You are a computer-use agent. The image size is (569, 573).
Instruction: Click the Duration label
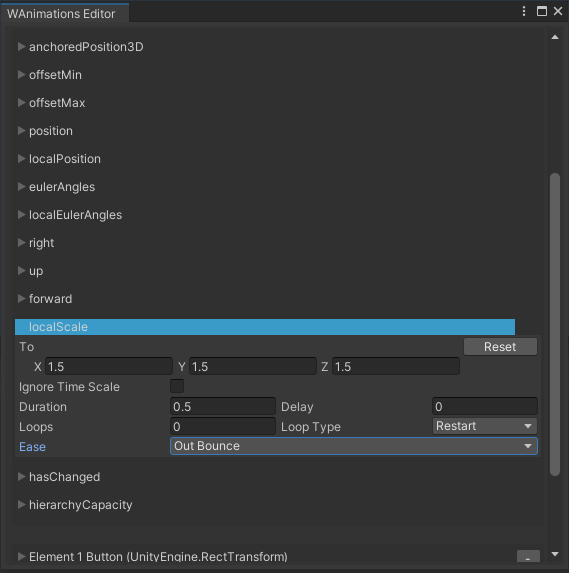click(x=43, y=407)
